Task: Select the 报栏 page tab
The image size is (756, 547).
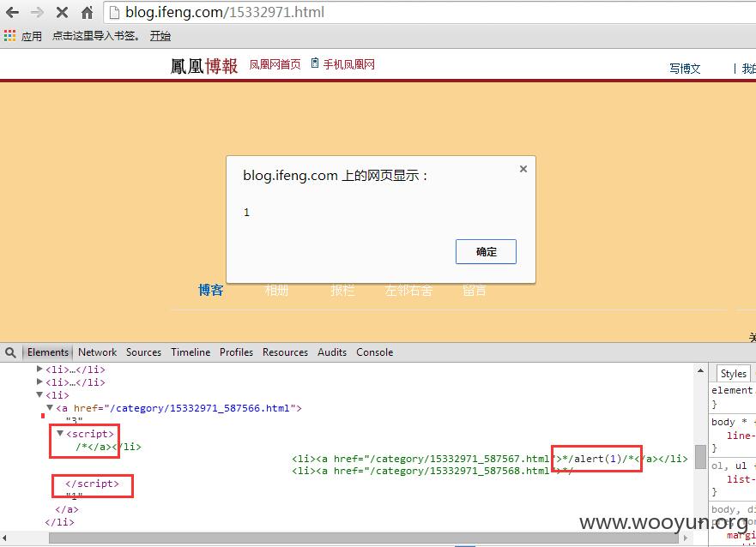Action: tap(342, 290)
